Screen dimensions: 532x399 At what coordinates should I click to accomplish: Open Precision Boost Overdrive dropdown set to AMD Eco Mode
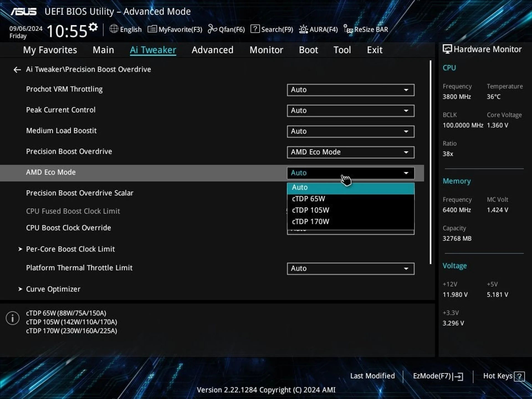pos(351,152)
